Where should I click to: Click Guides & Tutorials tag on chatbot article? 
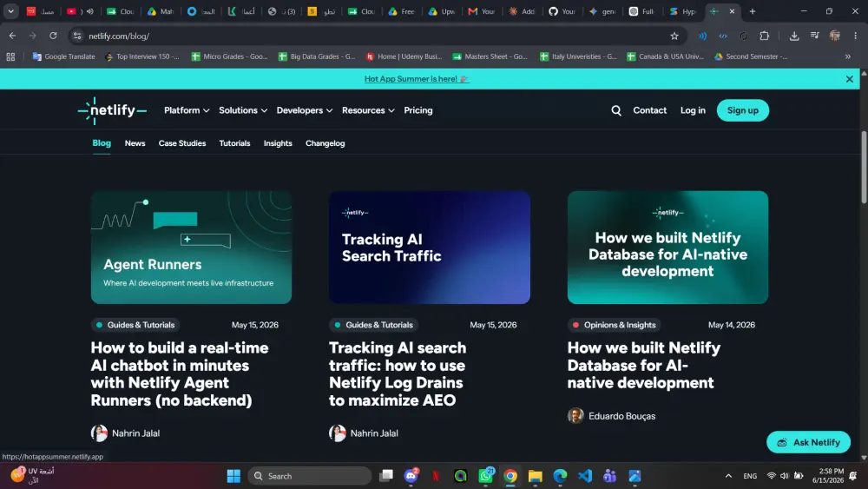coord(135,325)
